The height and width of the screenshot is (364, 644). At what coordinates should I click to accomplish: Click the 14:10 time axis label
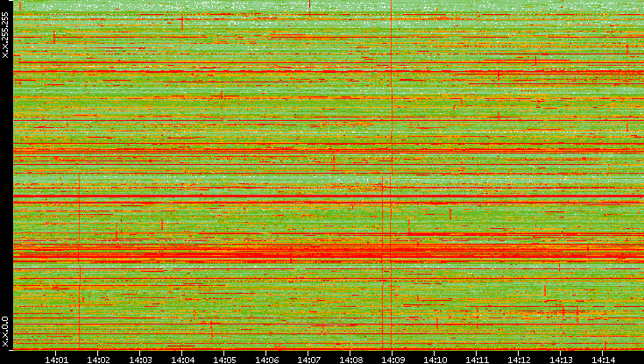point(435,360)
